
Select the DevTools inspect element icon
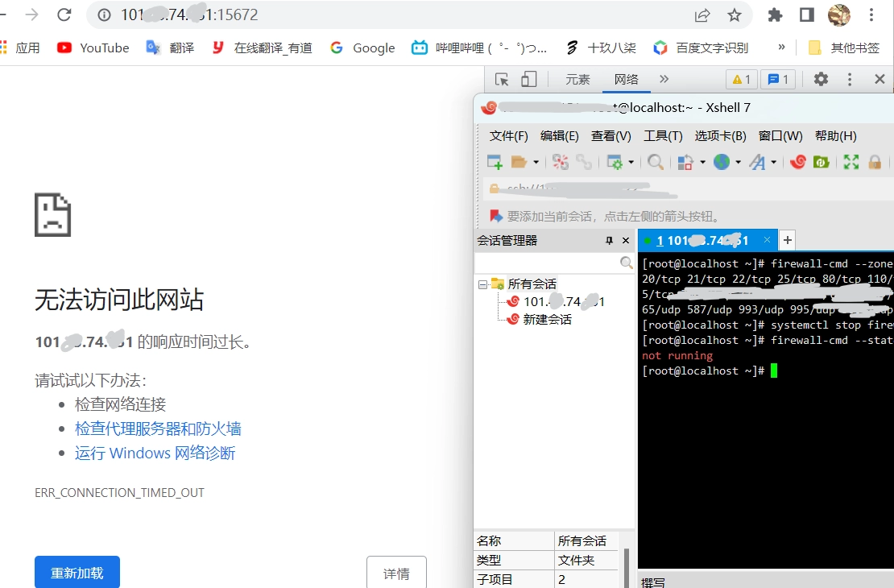click(502, 79)
